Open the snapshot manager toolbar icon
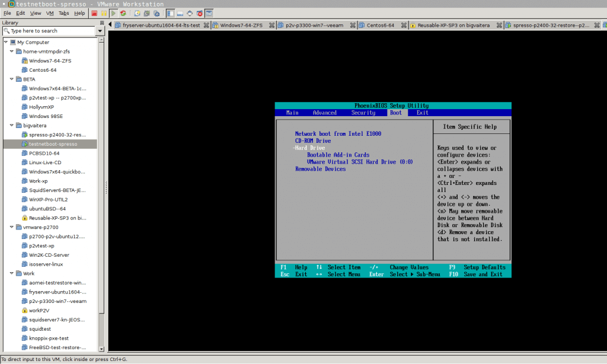607x364 pixels. [156, 13]
